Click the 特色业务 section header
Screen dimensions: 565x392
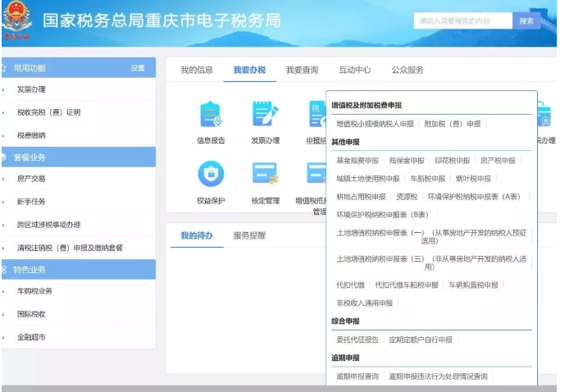(79, 270)
